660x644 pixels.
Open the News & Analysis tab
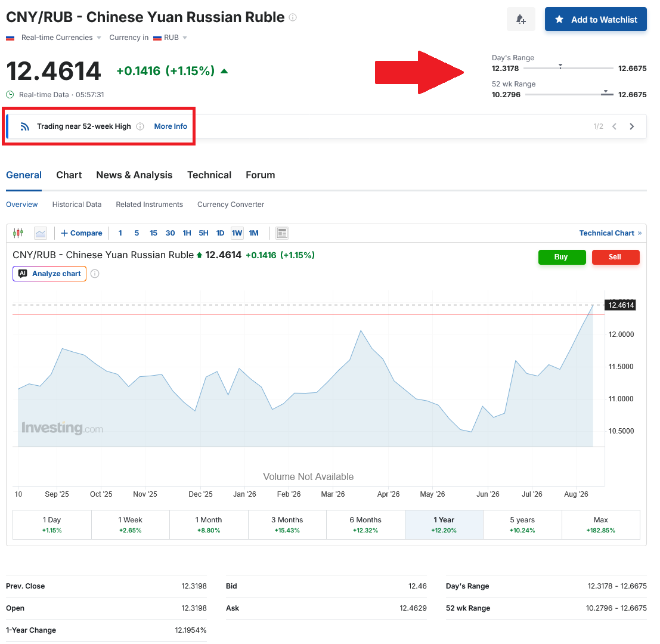(134, 175)
